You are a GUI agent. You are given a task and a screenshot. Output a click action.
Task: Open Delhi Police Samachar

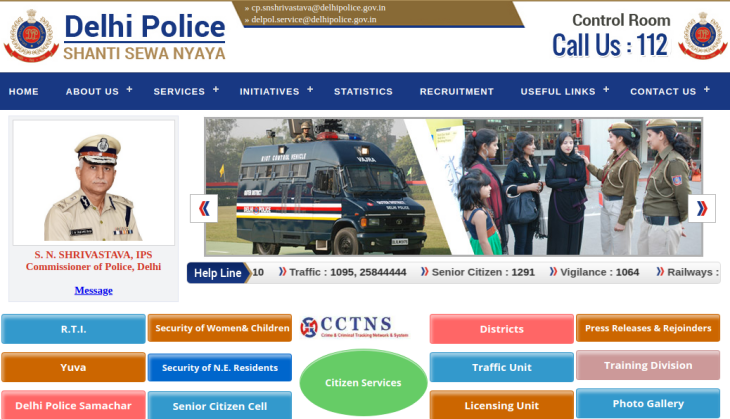74,405
